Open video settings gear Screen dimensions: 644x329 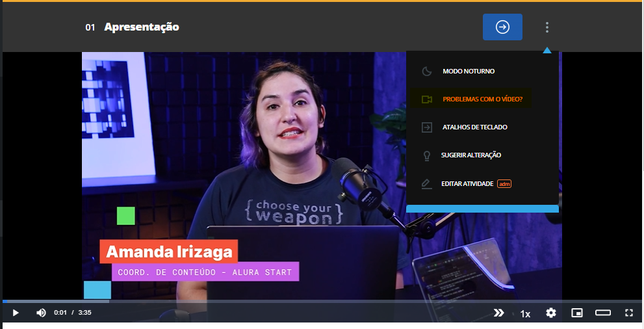point(551,313)
